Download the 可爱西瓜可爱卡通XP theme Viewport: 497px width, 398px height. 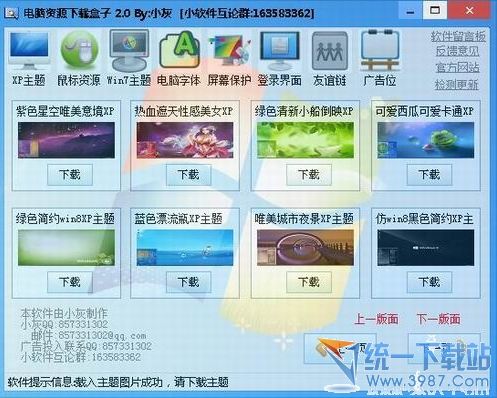pos(429,175)
